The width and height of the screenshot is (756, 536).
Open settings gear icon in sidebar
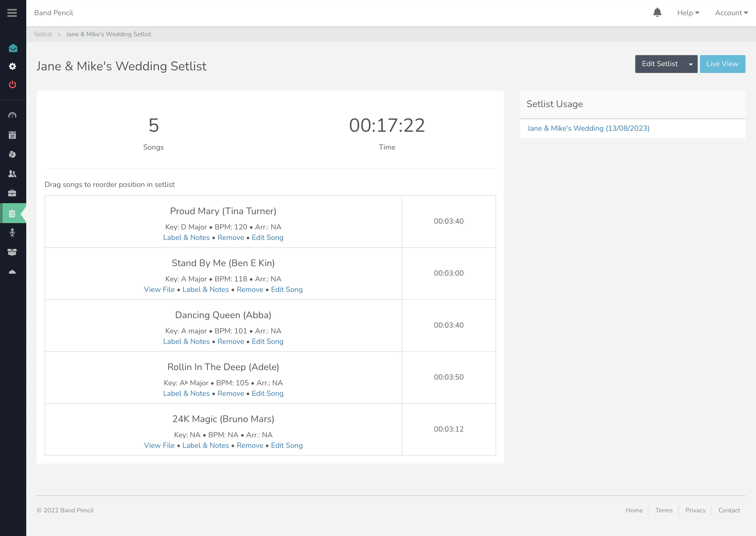coord(13,66)
